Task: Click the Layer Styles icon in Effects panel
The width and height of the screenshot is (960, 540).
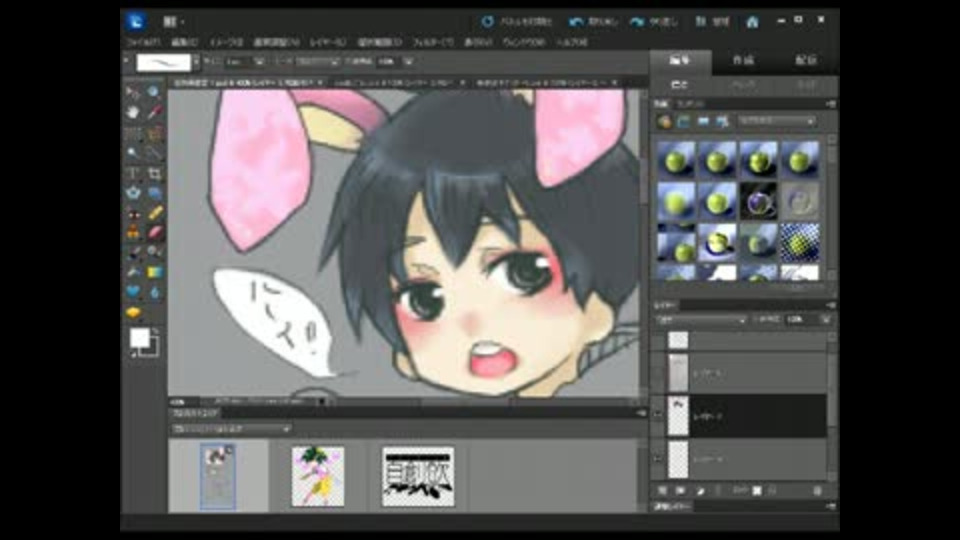Action: [x=684, y=121]
